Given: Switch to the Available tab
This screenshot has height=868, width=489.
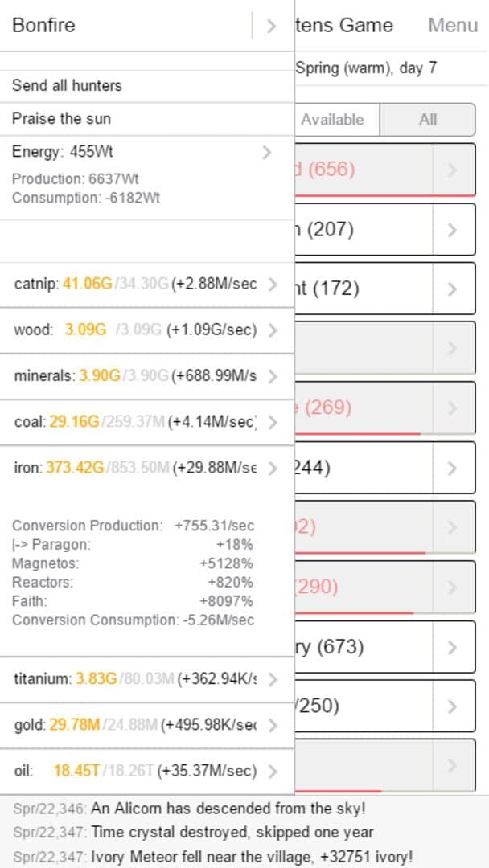Looking at the screenshot, I should coord(333,120).
